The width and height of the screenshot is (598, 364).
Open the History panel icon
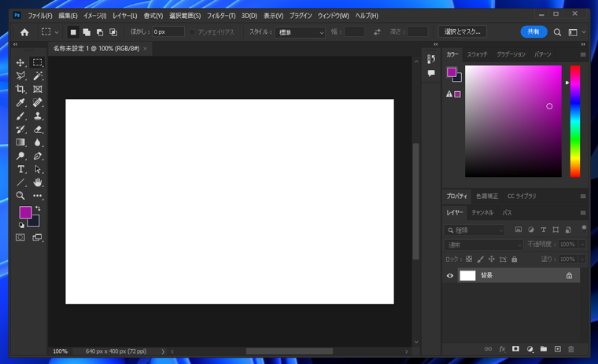click(431, 59)
